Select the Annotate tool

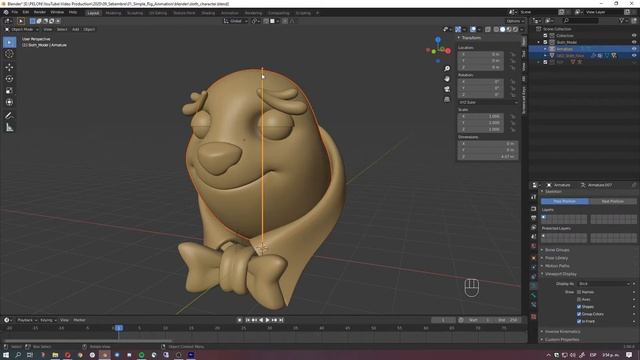[x=9, y=116]
